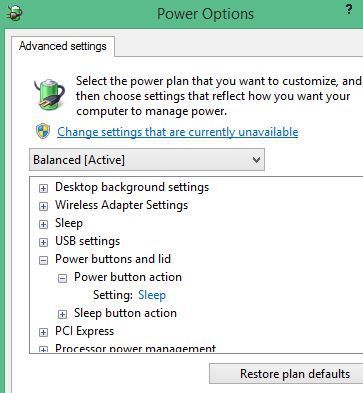The width and height of the screenshot is (363, 393).
Task: Select the Advanced settings tab
Action: click(x=63, y=46)
